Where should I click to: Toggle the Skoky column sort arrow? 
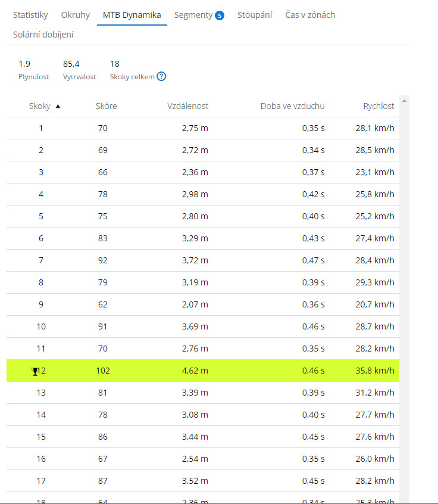click(x=58, y=106)
